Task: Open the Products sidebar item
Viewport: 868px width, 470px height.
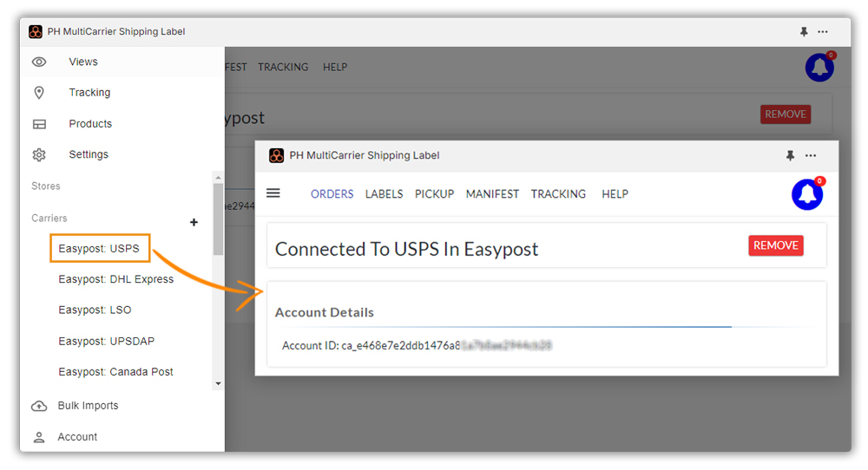Action: 90,124
